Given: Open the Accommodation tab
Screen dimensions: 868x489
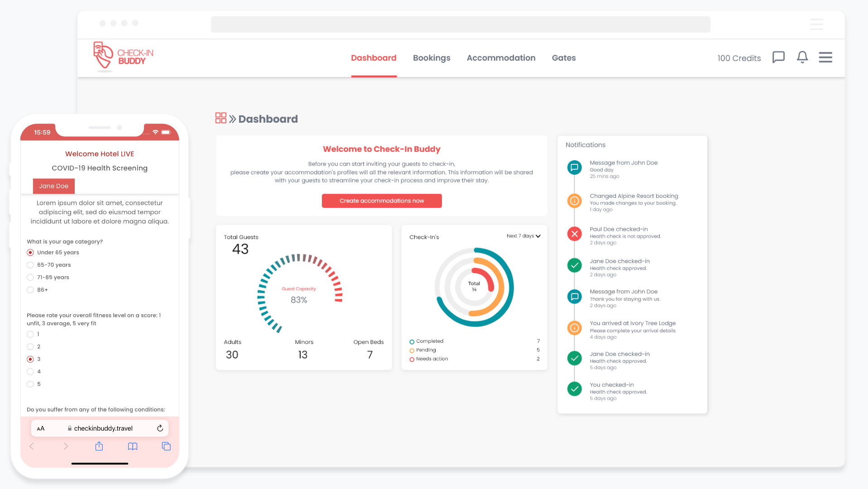Looking at the screenshot, I should (501, 58).
